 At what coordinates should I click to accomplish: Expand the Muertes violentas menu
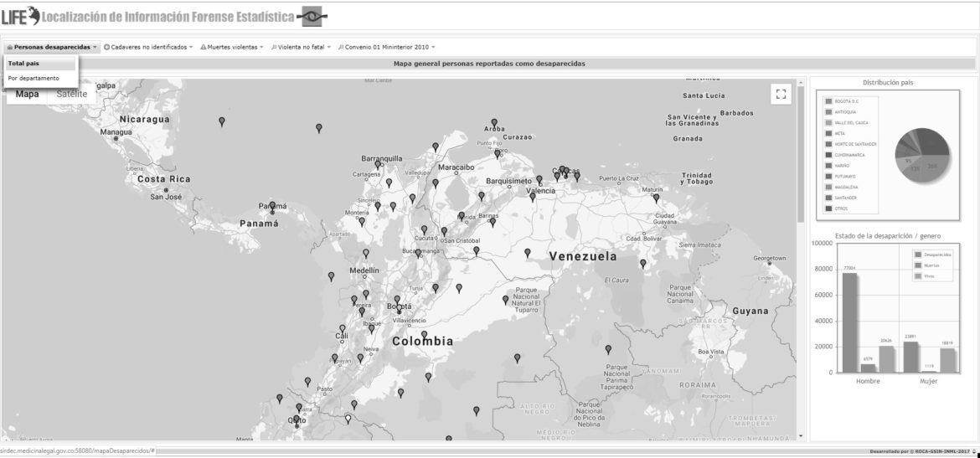(232, 47)
